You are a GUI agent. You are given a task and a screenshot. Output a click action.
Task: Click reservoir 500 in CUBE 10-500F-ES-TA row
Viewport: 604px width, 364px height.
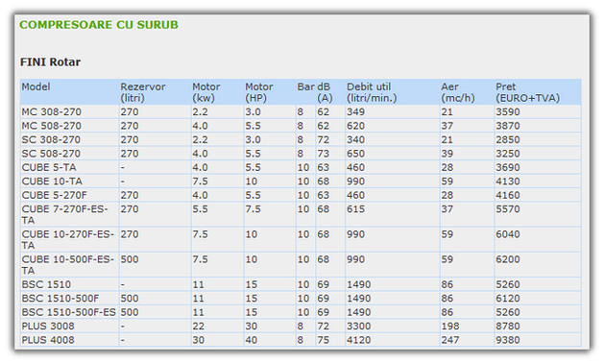click(x=130, y=259)
